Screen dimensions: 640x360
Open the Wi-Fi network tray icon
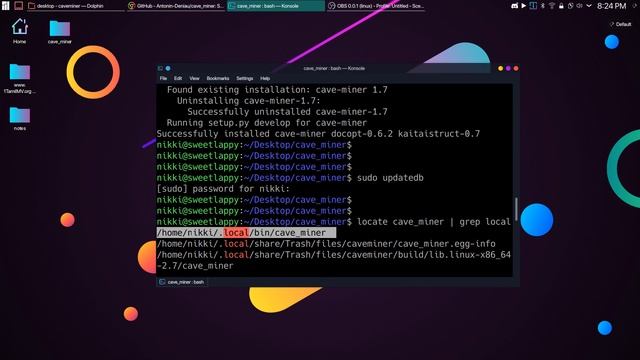coord(552,6)
